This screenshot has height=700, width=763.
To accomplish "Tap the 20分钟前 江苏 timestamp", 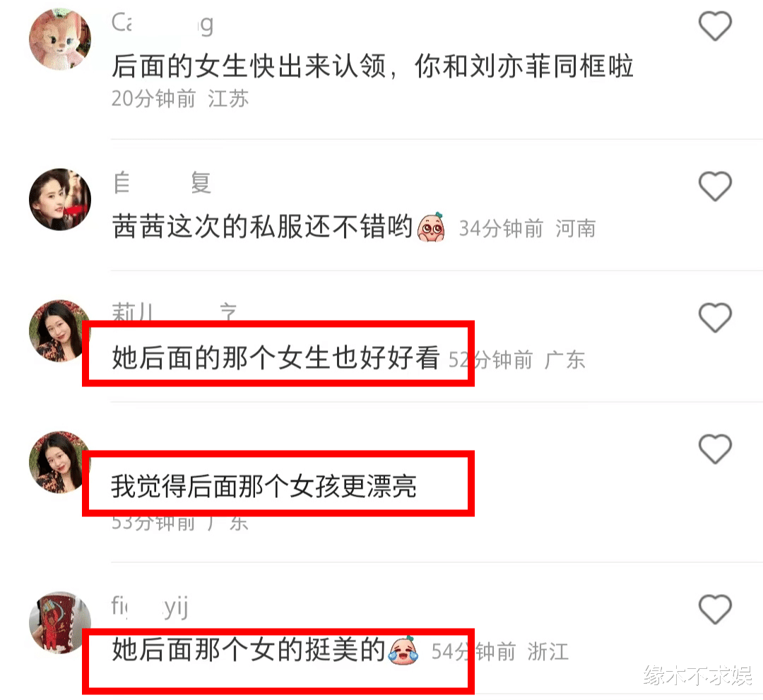I will tap(180, 99).
